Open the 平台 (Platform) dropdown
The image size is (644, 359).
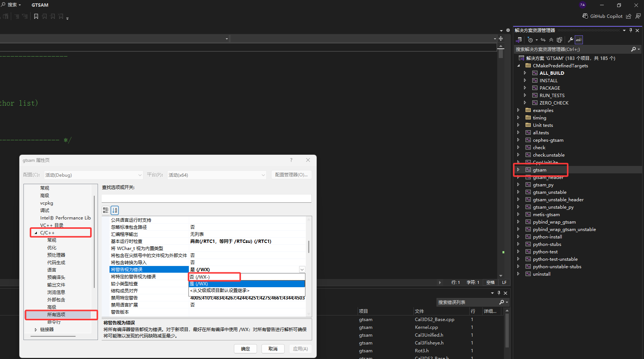pos(217,175)
